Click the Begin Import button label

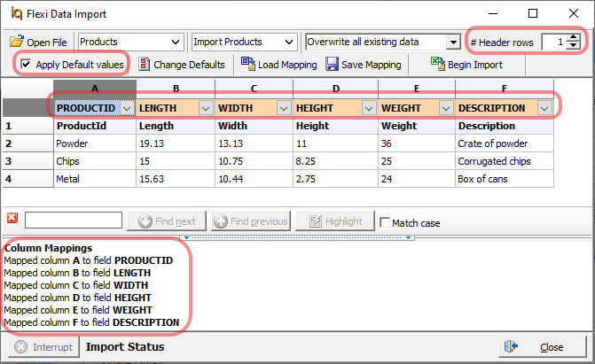coord(475,65)
